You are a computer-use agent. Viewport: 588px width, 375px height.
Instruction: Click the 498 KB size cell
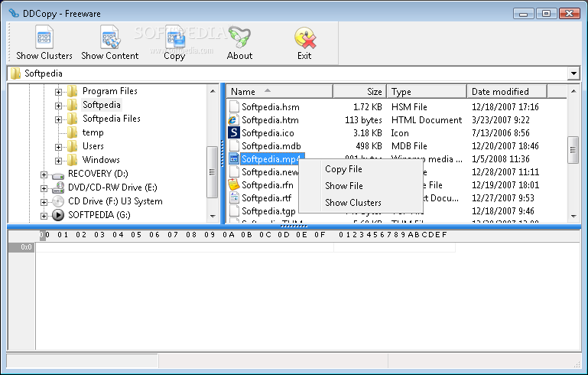click(x=369, y=146)
